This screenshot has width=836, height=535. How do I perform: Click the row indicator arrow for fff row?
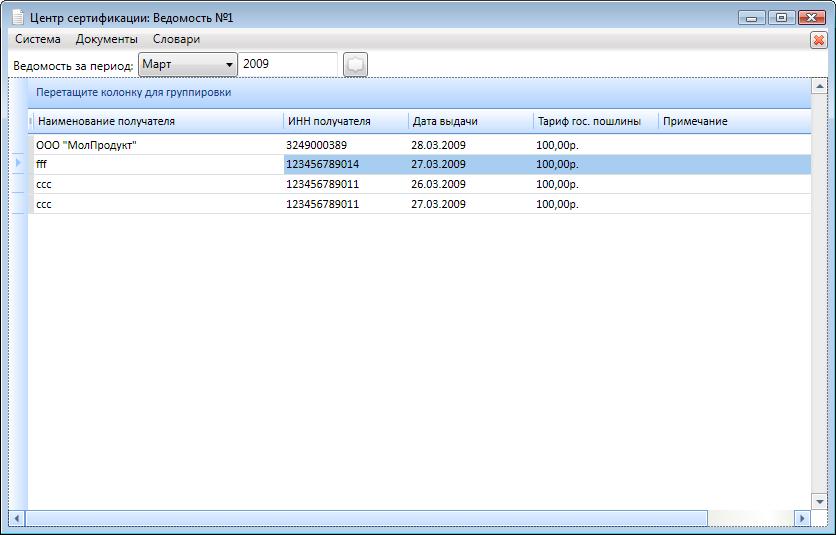point(19,163)
